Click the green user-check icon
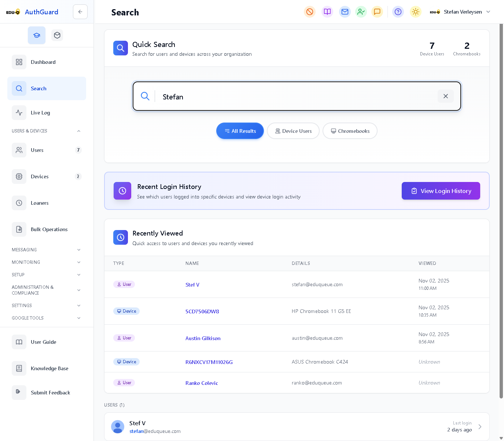 coord(361,12)
